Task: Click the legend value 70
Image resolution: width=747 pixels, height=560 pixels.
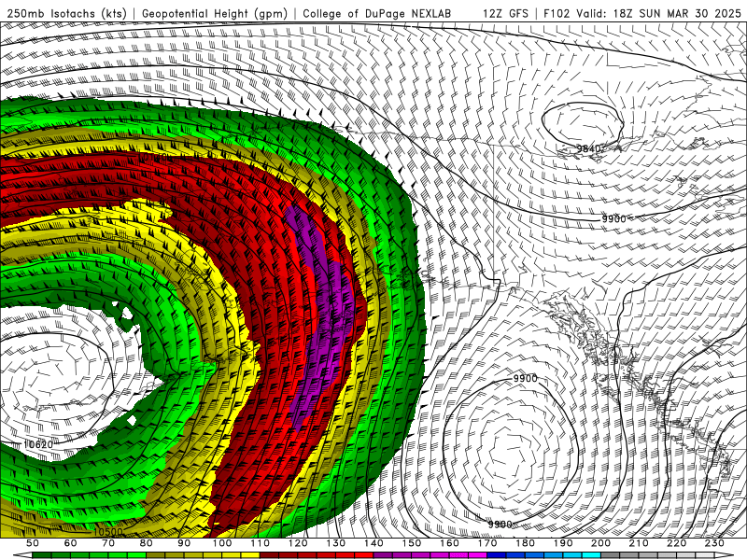Action: [108, 543]
